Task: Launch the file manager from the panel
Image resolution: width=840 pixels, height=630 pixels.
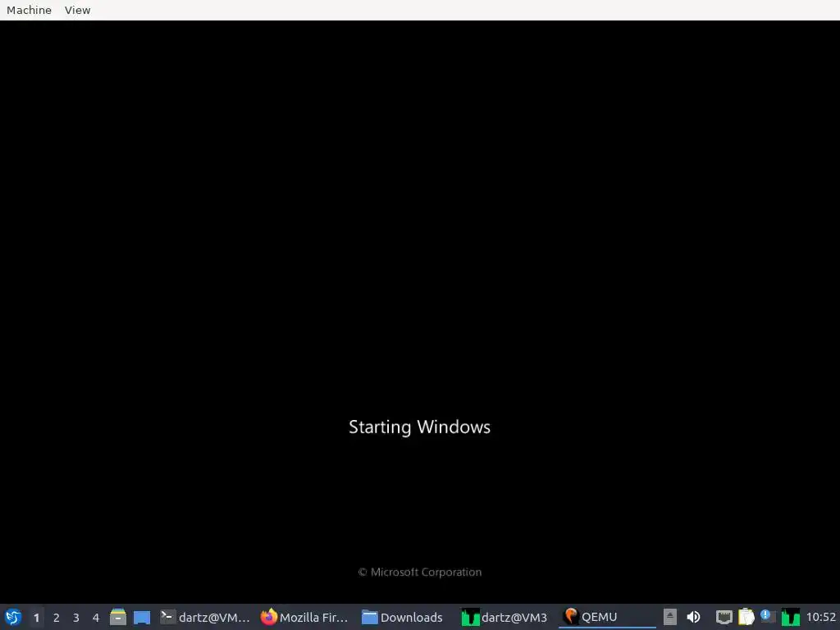Action: coord(118,617)
